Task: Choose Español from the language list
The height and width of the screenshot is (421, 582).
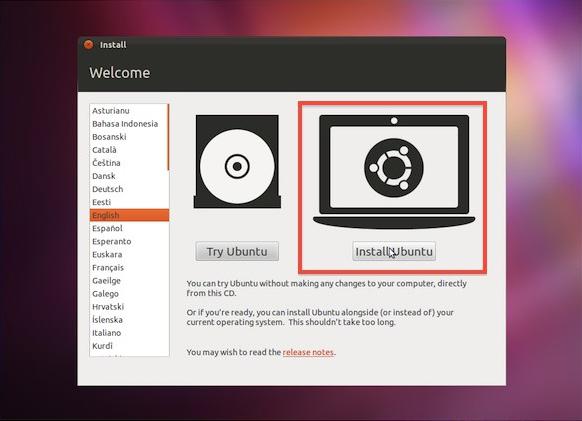Action: pyautogui.click(x=129, y=228)
